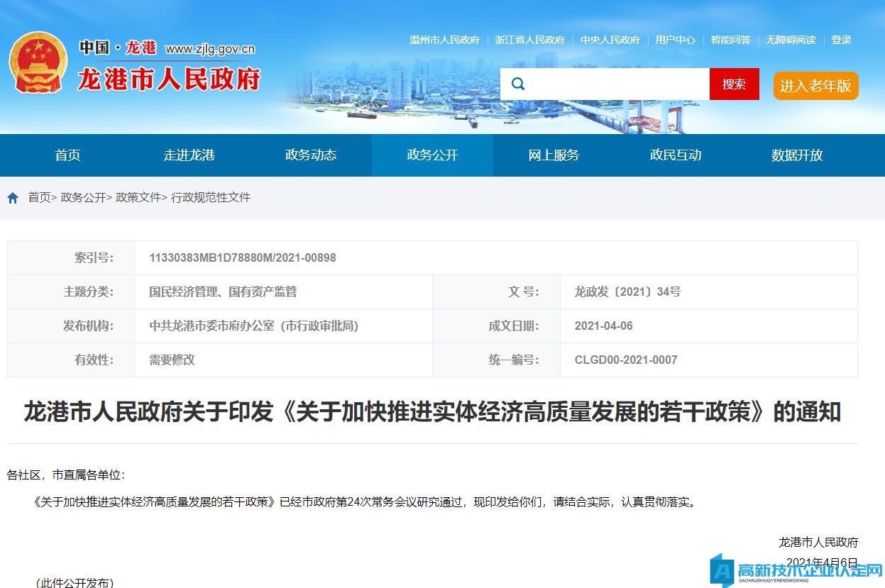Image resolution: width=885 pixels, height=588 pixels.
Task: Open 浙江省人民政府 link
Action: coord(530,40)
